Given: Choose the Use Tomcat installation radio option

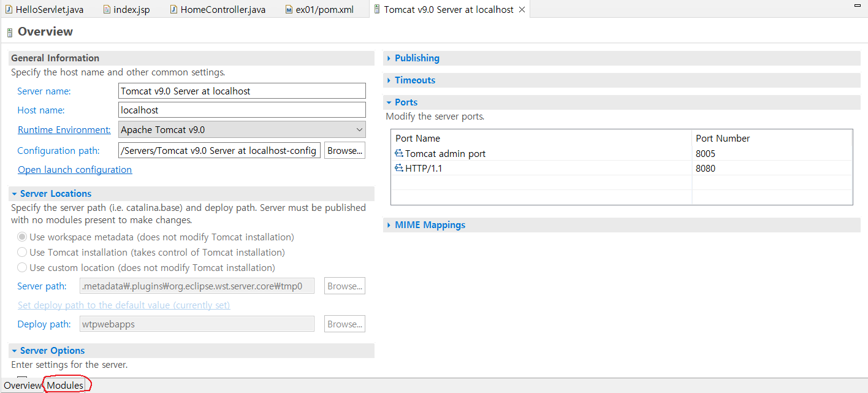Looking at the screenshot, I should [22, 252].
